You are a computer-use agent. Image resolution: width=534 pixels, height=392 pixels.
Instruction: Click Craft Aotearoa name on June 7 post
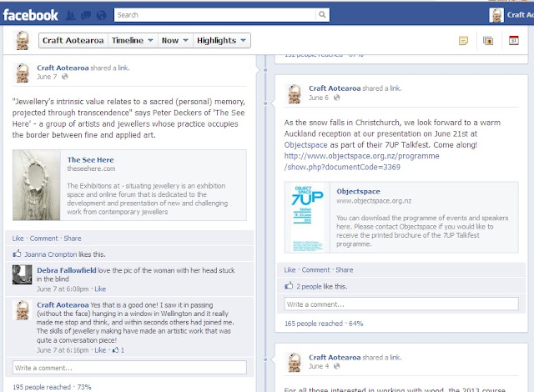[63, 68]
